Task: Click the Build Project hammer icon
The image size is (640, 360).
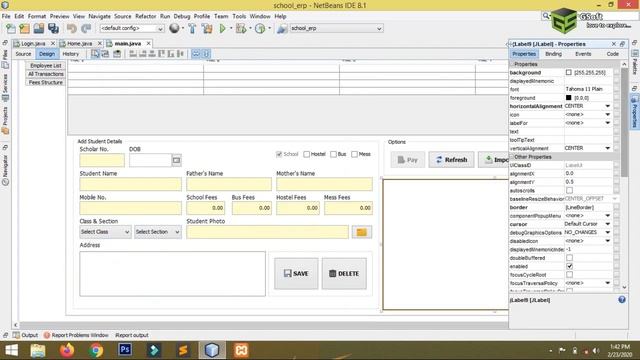Action: point(192,28)
